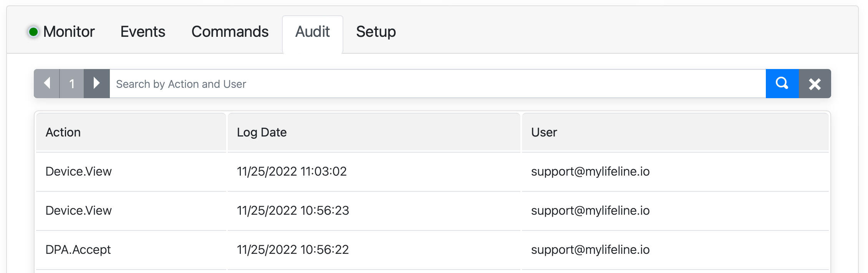Clear search with the X icon
Viewport: 868px width, 273px height.
[815, 84]
